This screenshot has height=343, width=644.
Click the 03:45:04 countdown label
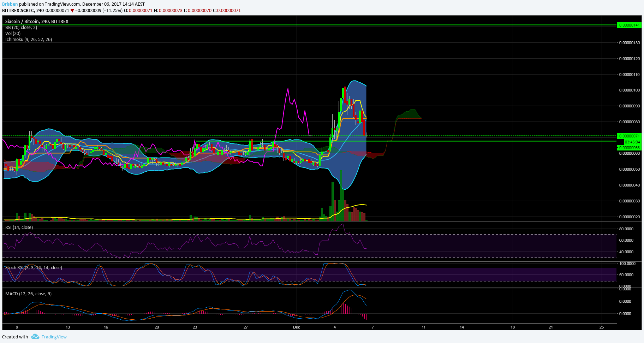coord(632,142)
